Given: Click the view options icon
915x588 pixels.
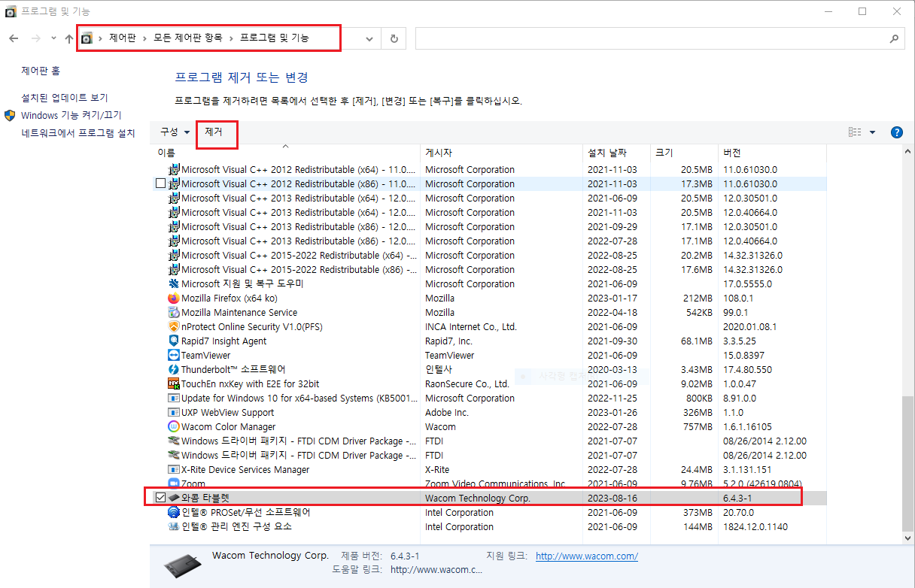Looking at the screenshot, I should 855,132.
